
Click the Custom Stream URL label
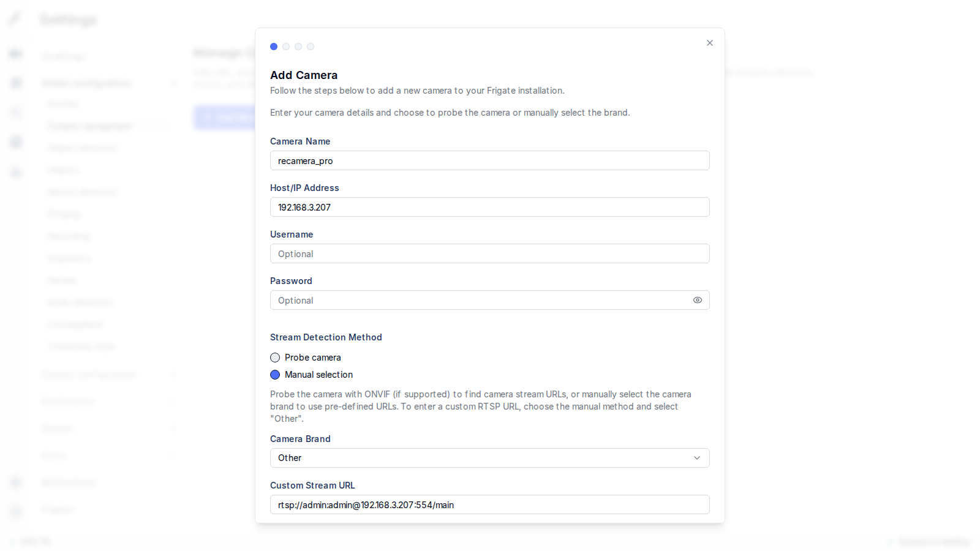tap(312, 485)
